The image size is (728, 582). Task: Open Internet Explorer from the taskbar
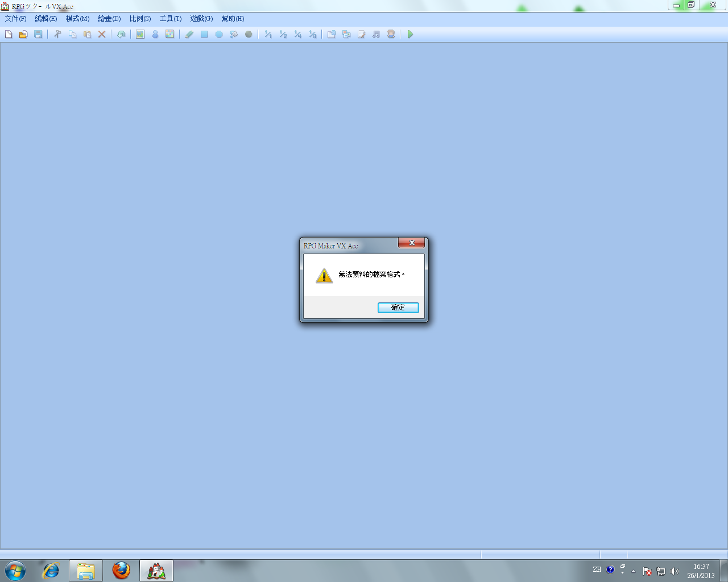[51, 571]
